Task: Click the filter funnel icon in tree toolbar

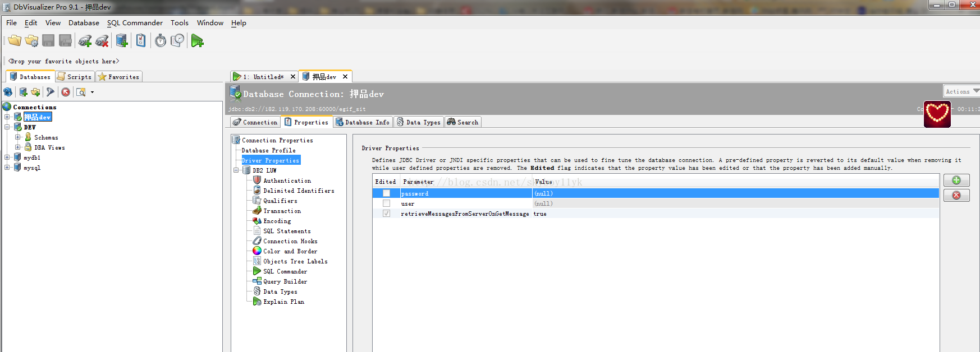Action: coord(51,92)
